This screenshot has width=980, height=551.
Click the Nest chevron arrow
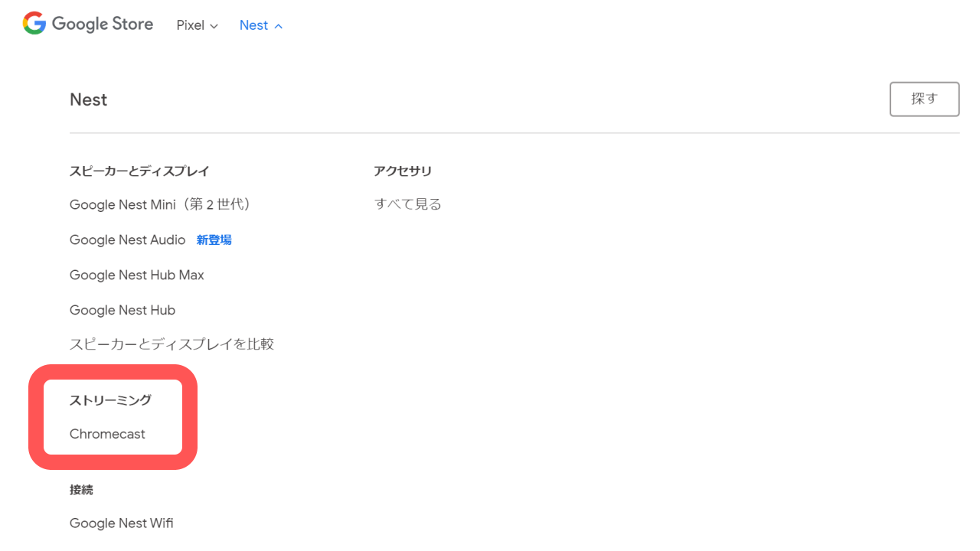[279, 26]
